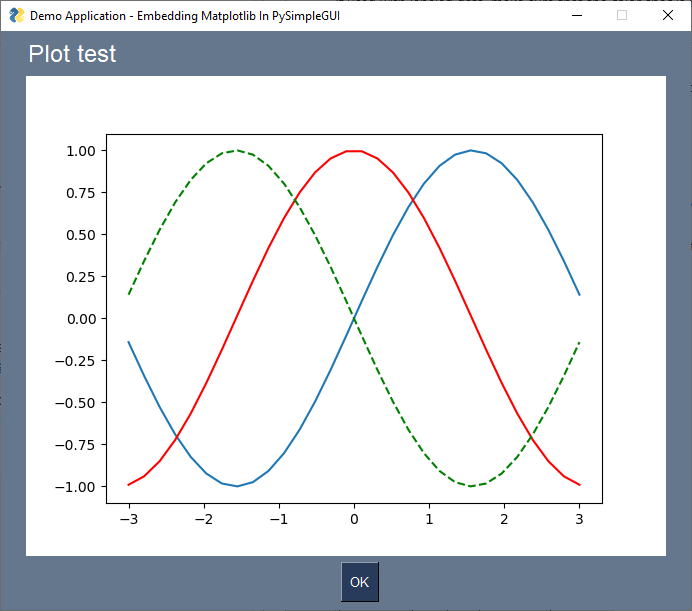Viewport: 692px width, 611px height.
Task: Click the x-axis label 2
Action: pos(504,519)
